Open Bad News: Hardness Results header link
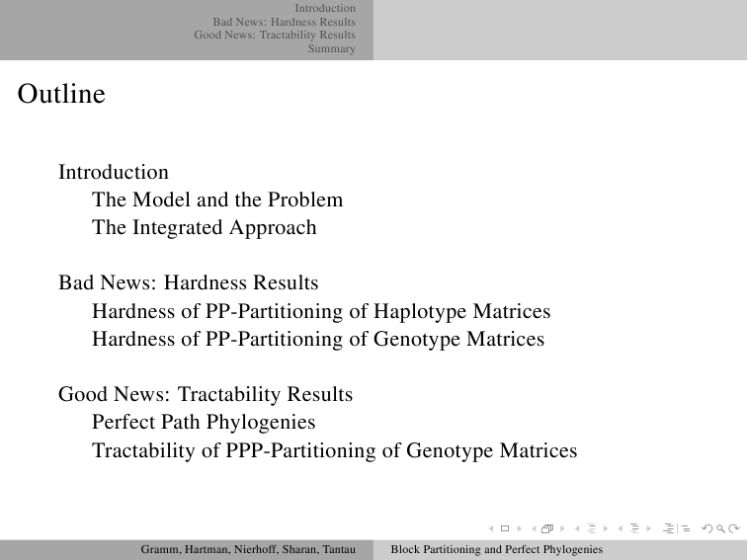Screen dimensions: 747x560 tap(284, 22)
